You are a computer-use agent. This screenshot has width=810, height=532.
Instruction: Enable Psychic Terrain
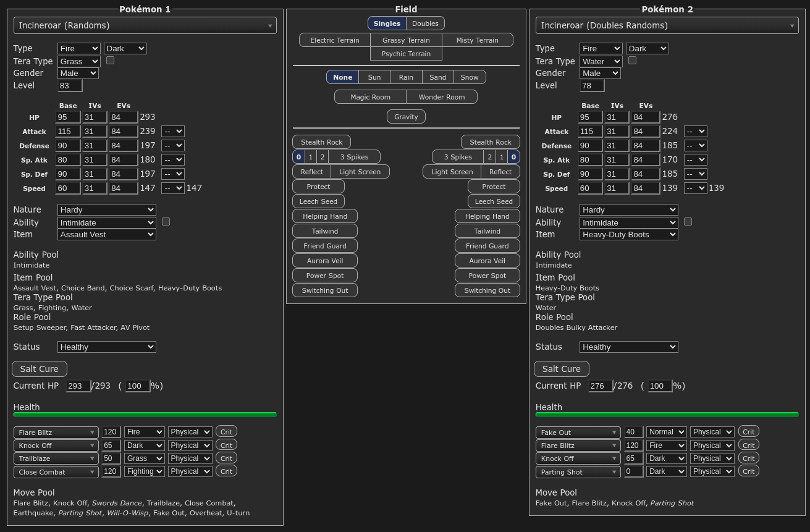pyautogui.click(x=406, y=54)
